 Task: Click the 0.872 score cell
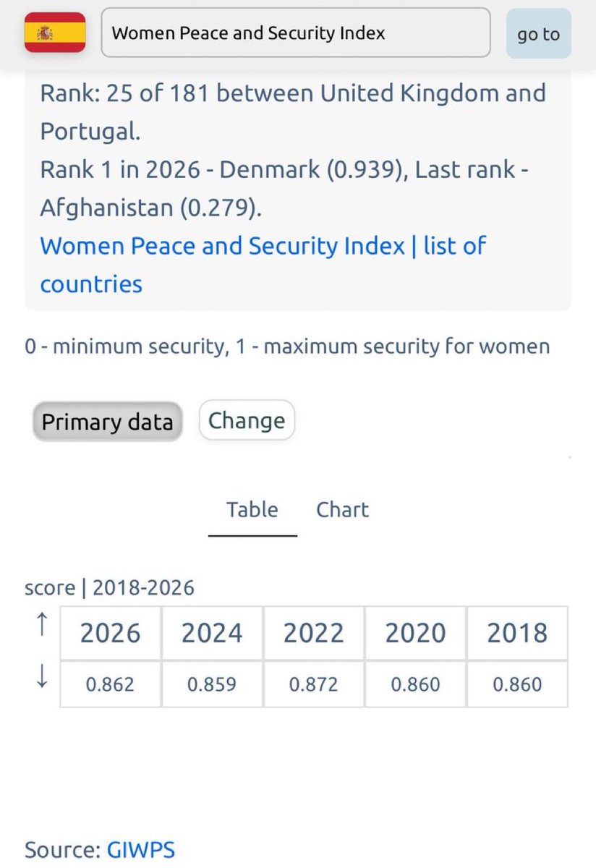[x=314, y=684]
